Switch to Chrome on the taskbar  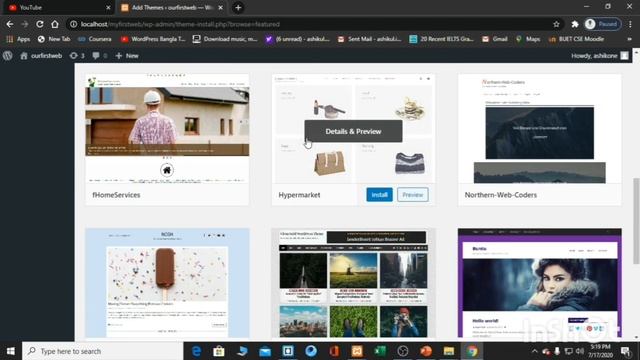pos(472,351)
